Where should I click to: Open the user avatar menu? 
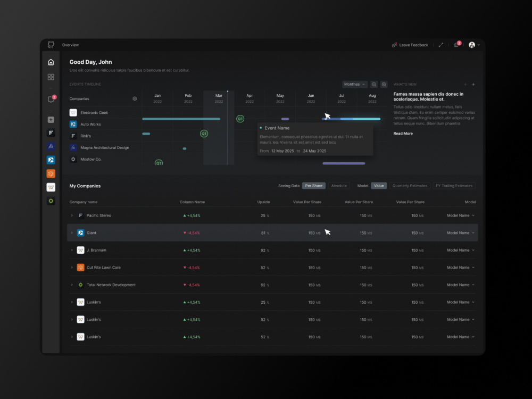474,45
